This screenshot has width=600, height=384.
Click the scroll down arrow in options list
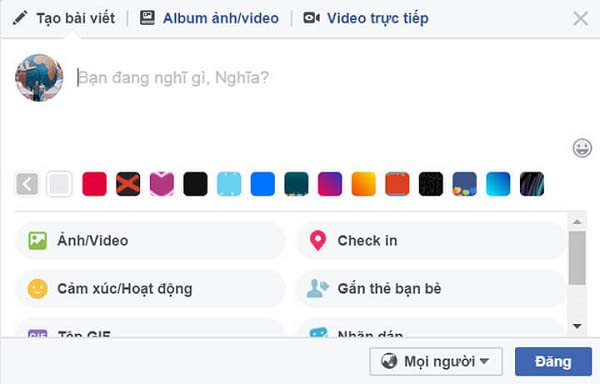point(577,326)
